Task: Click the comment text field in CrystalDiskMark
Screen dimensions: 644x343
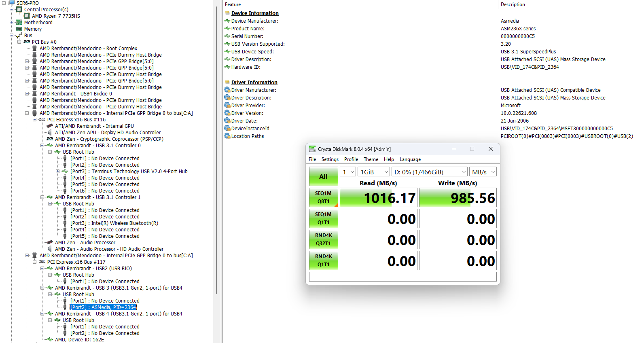Action: pyautogui.click(x=403, y=277)
